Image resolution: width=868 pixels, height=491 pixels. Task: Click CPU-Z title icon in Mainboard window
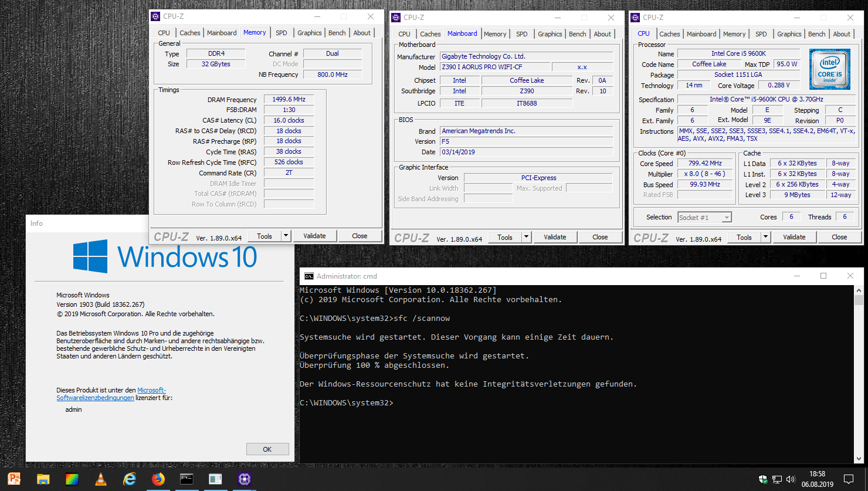396,18
